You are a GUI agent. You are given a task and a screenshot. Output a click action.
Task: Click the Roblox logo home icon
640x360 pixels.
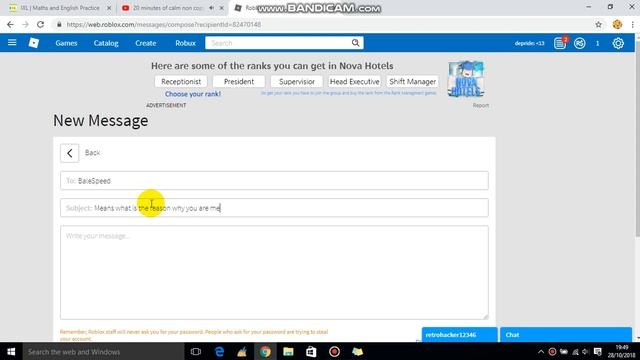coord(34,42)
